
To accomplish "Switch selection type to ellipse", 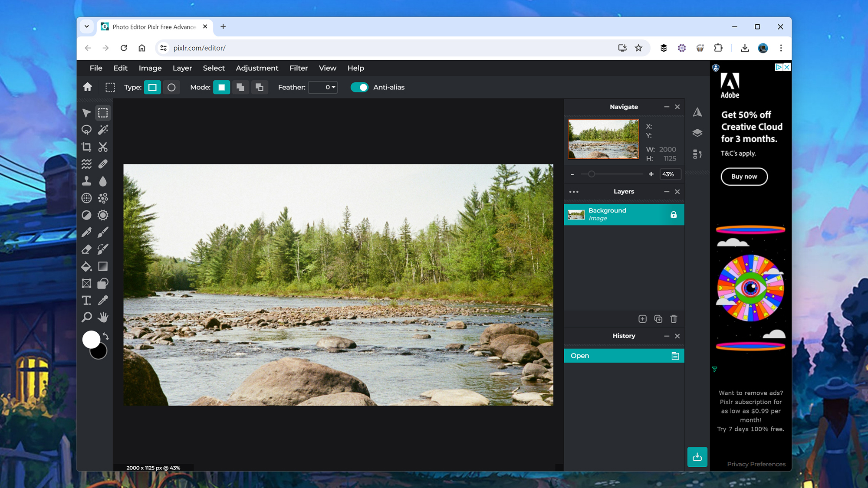I will (x=171, y=87).
